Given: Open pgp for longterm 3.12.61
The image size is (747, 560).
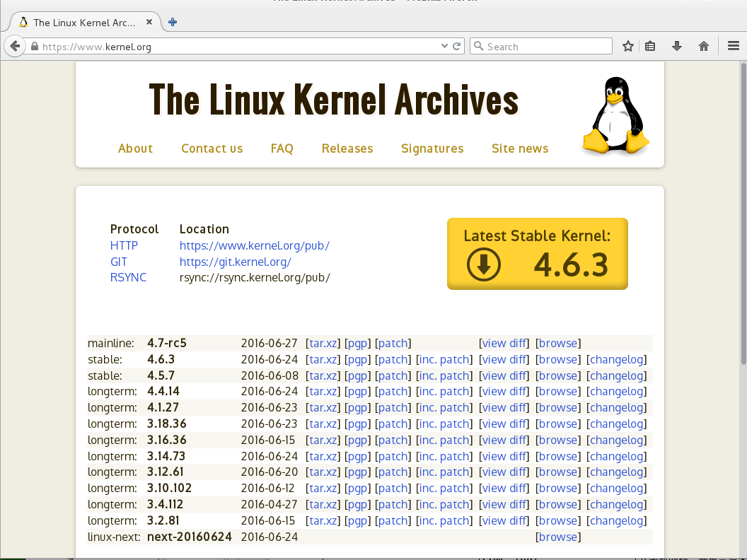Looking at the screenshot, I should [357, 472].
